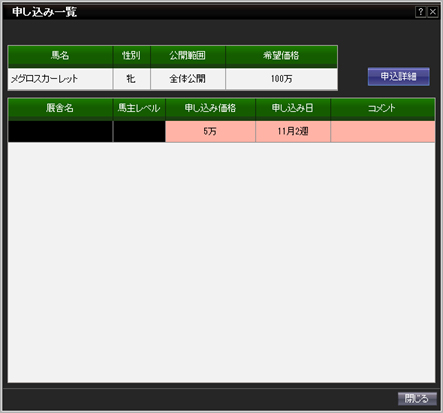Image resolution: width=443 pixels, height=413 pixels.
Task: Click the blacked-out stable name cell
Action: (60, 131)
